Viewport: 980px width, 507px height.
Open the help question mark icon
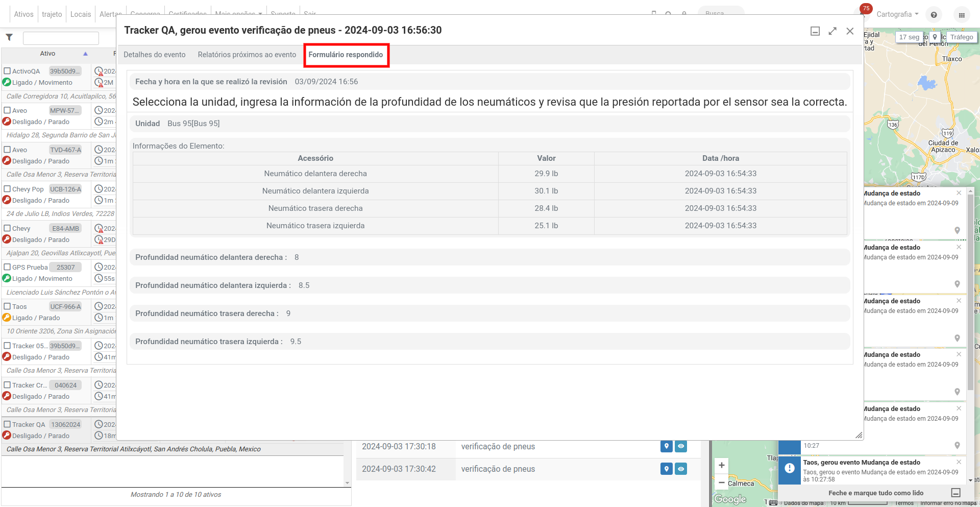coord(934,15)
